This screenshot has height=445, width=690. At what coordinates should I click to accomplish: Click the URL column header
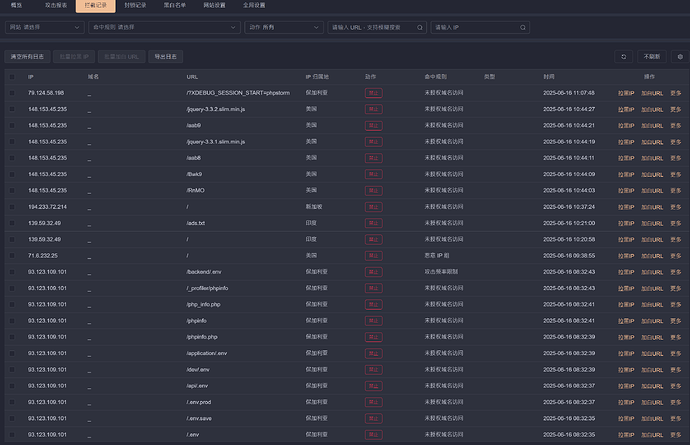click(x=192, y=77)
